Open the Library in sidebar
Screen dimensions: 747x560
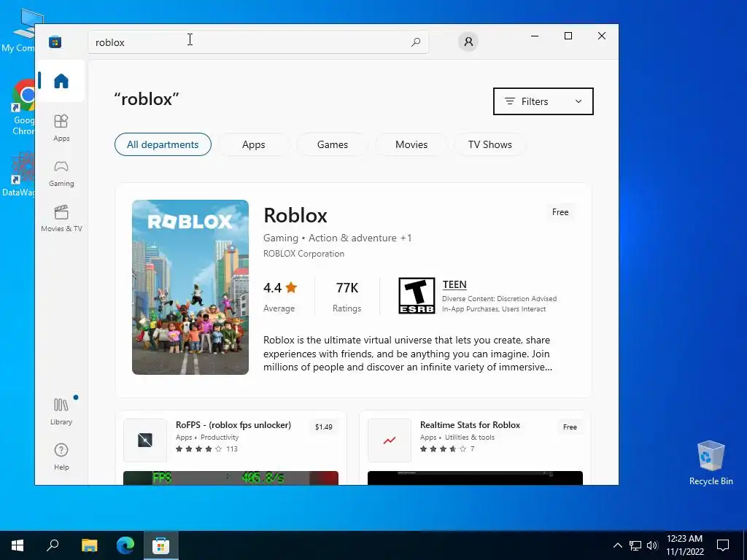point(61,411)
